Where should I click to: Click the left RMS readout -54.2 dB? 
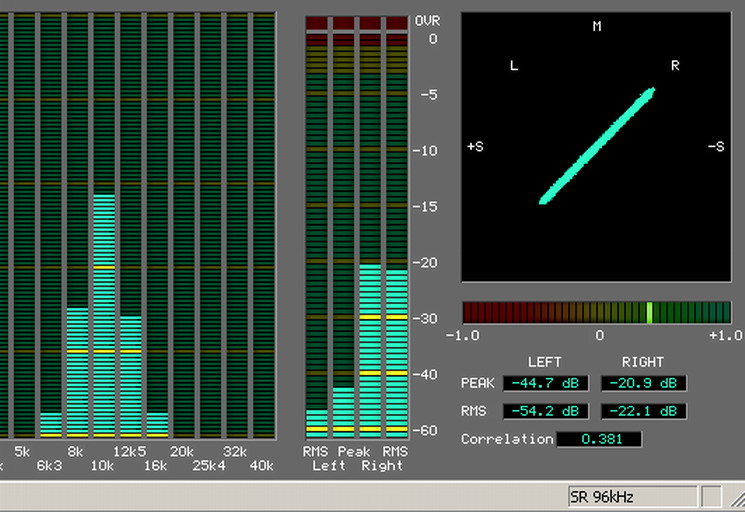544,411
